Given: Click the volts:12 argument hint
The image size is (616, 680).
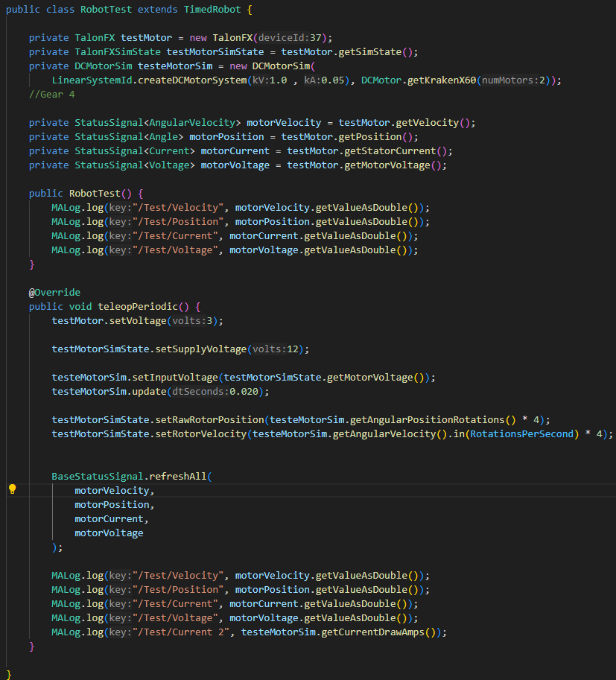Looking at the screenshot, I should 276,349.
